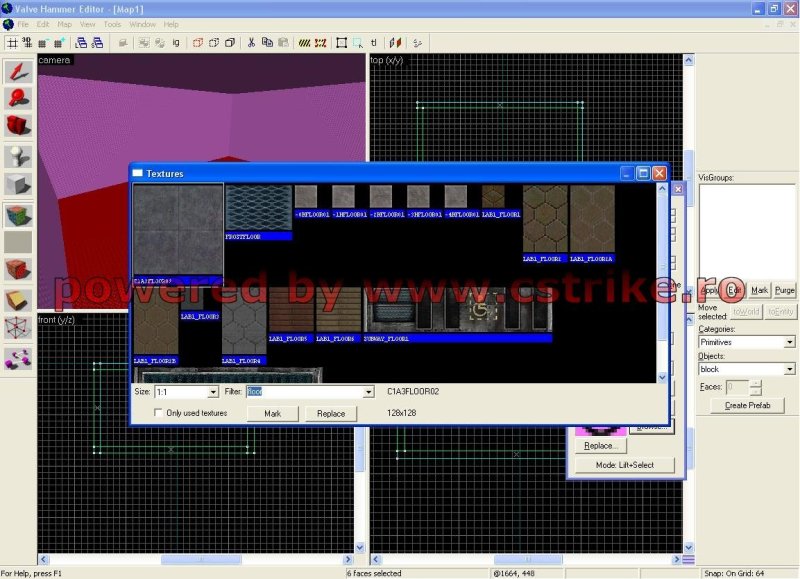The width and height of the screenshot is (800, 579).
Task: Choose the Camera tool icon
Action: tap(18, 126)
